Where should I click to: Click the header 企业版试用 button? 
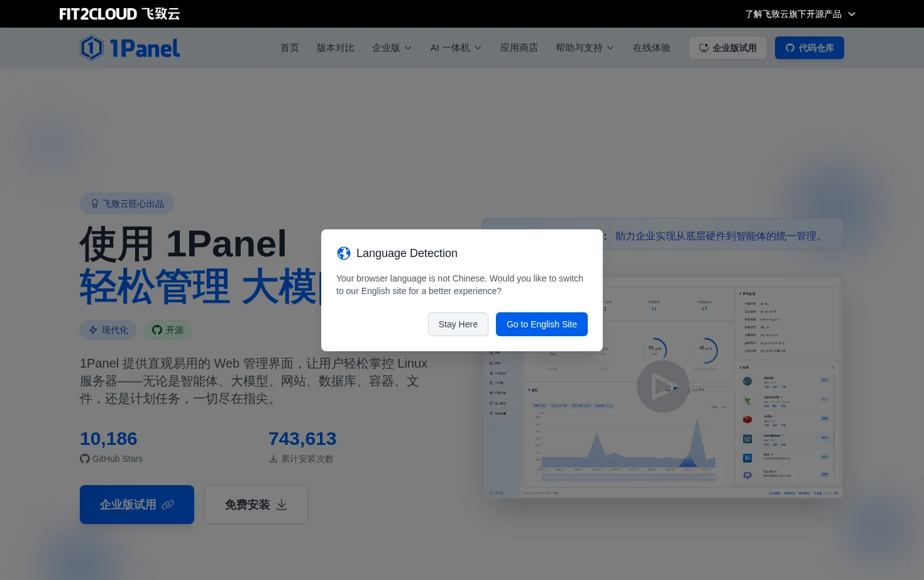[x=728, y=48]
